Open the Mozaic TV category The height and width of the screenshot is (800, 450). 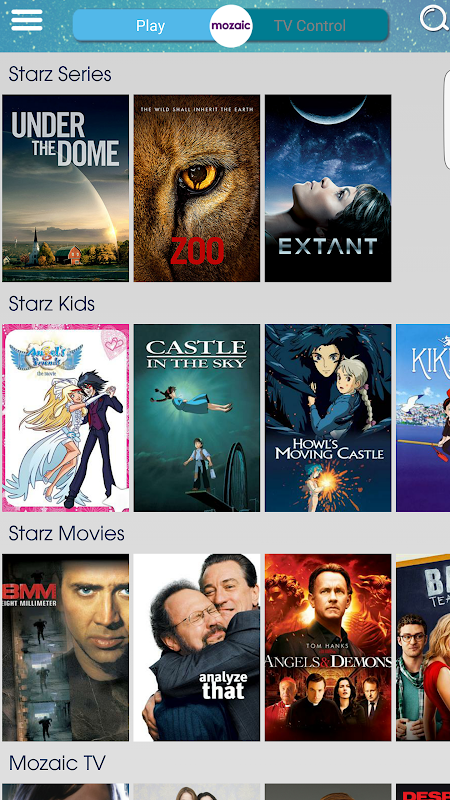[57, 763]
